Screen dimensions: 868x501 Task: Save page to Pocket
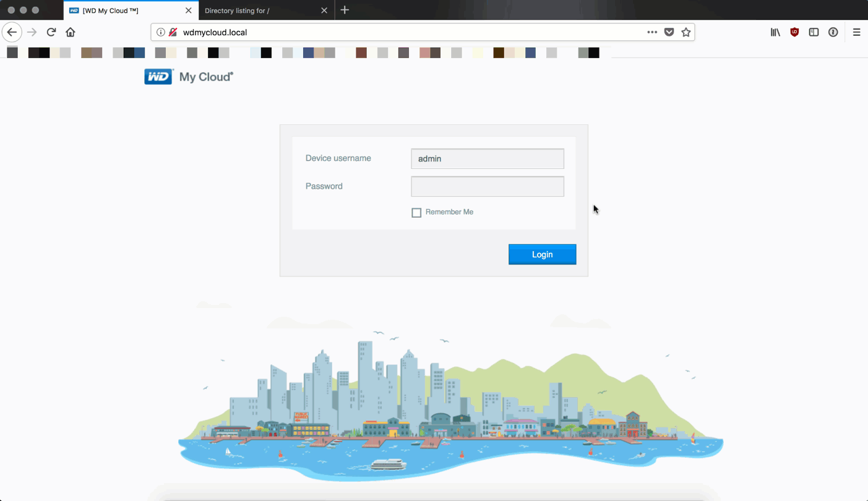pyautogui.click(x=669, y=32)
